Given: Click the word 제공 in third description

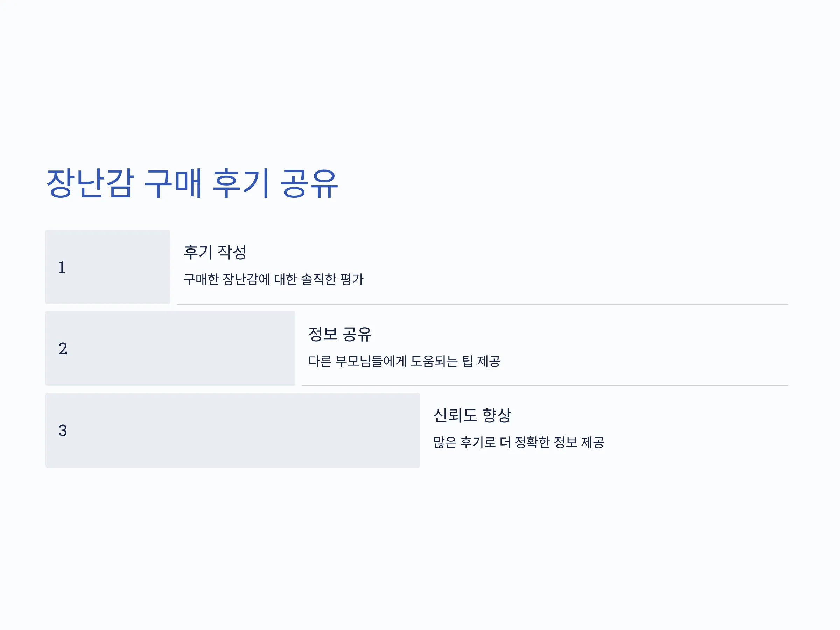Looking at the screenshot, I should pyautogui.click(x=593, y=442).
